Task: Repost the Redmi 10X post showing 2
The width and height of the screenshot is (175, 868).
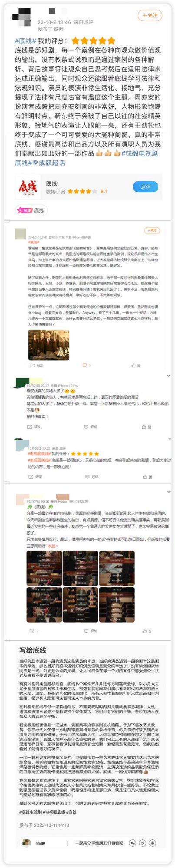Action: pyautogui.click(x=34, y=631)
